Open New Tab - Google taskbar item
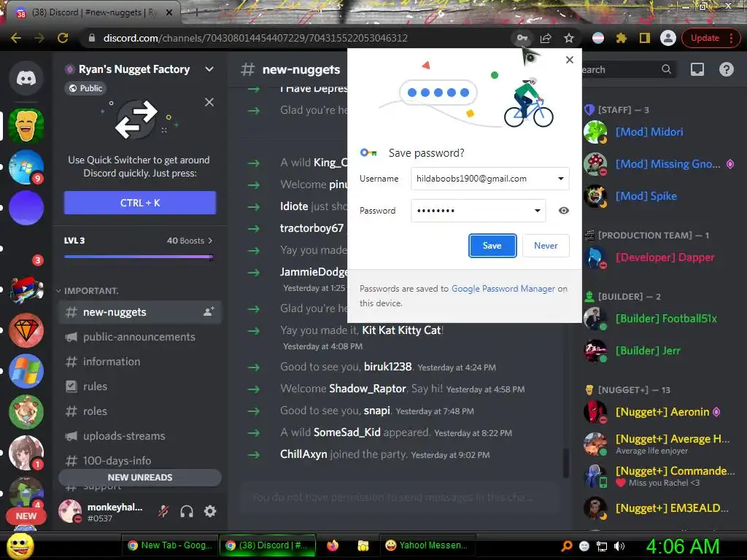This screenshot has width=747, height=560. pyautogui.click(x=171, y=545)
